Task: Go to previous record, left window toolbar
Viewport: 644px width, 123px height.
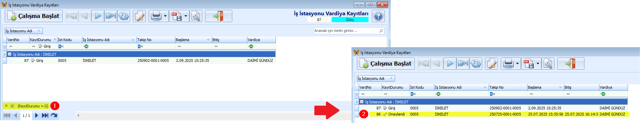Action: [84, 16]
